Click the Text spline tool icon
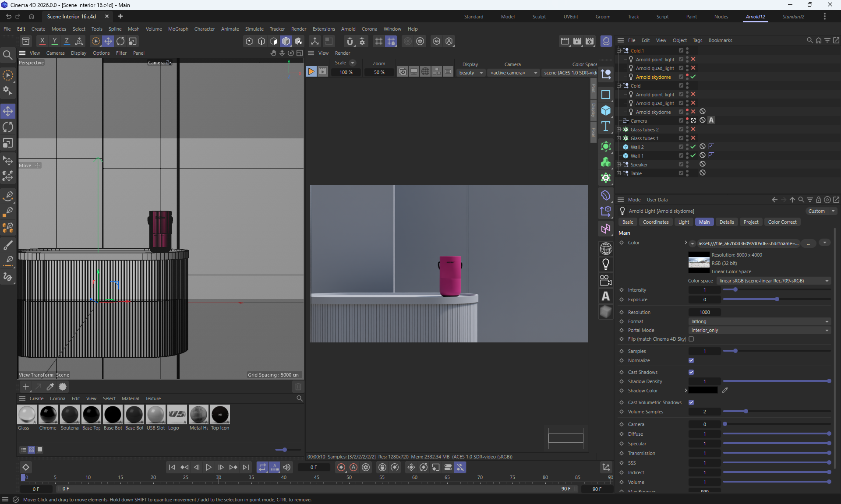Screen dimensions: 841x504 coord(606,127)
